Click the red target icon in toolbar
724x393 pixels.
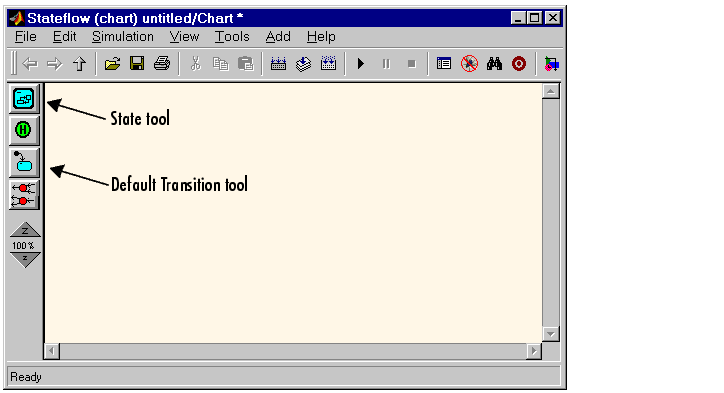[x=519, y=64]
